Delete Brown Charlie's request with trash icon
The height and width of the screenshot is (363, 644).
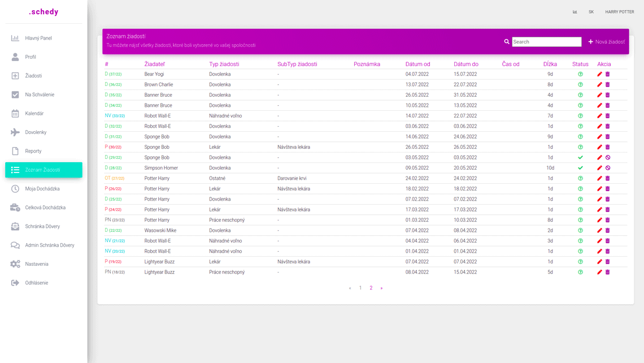point(608,85)
